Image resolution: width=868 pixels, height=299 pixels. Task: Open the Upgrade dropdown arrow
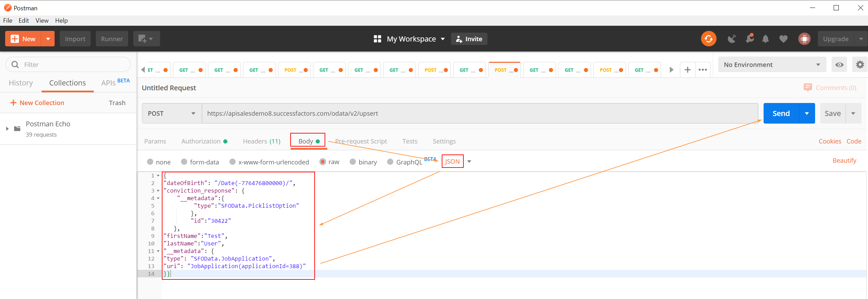pyautogui.click(x=861, y=39)
